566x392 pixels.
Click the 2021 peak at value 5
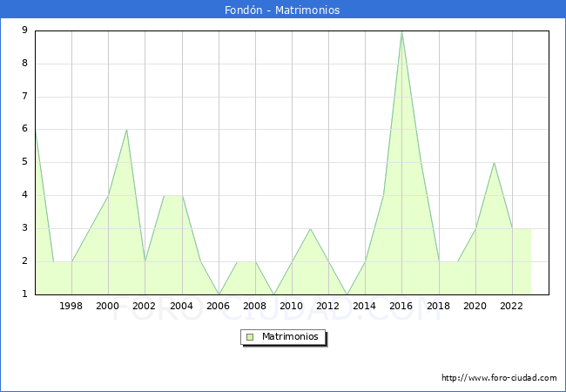pyautogui.click(x=494, y=163)
